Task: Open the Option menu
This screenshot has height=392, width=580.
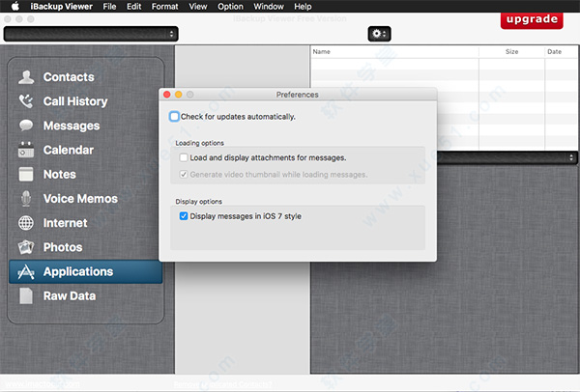Action: coord(230,7)
